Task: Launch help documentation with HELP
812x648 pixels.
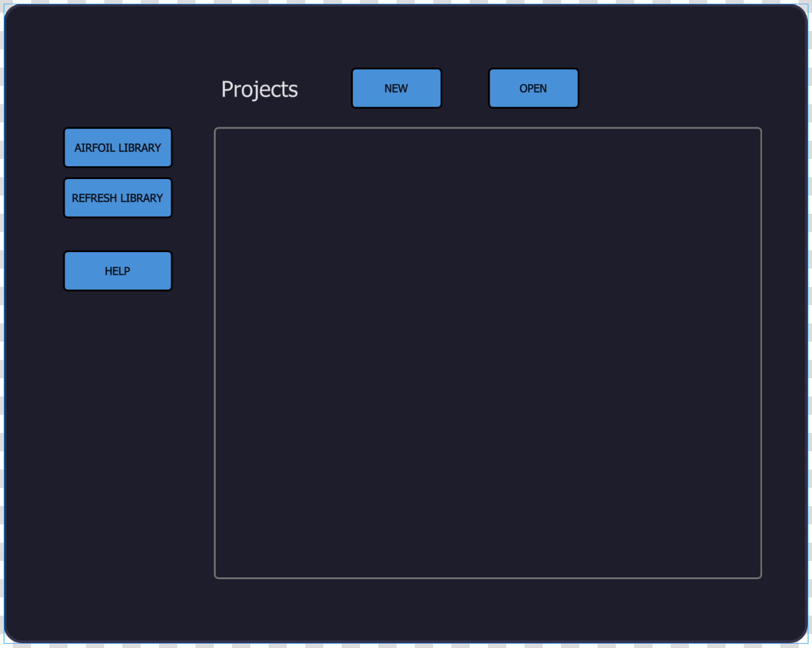Action: (x=118, y=270)
